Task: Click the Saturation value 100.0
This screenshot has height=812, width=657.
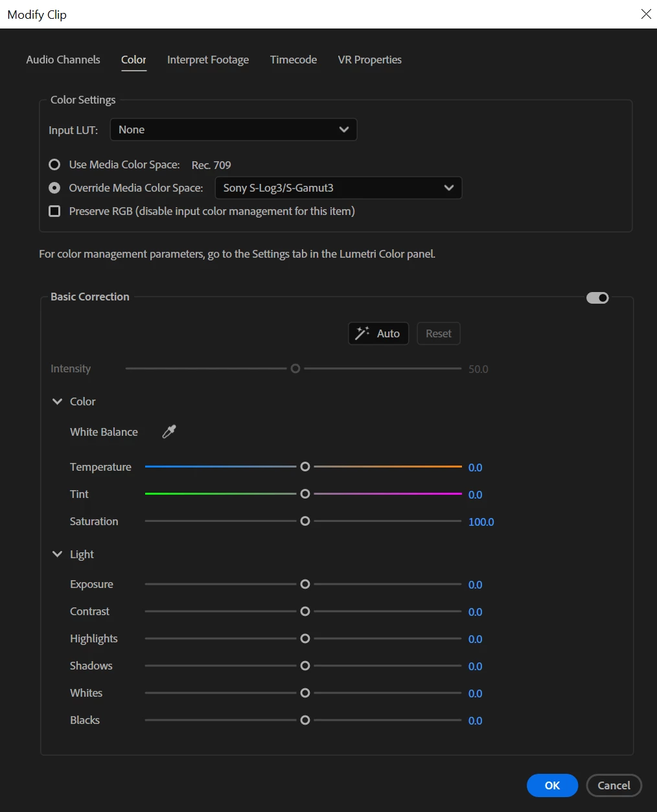Action: 481,522
